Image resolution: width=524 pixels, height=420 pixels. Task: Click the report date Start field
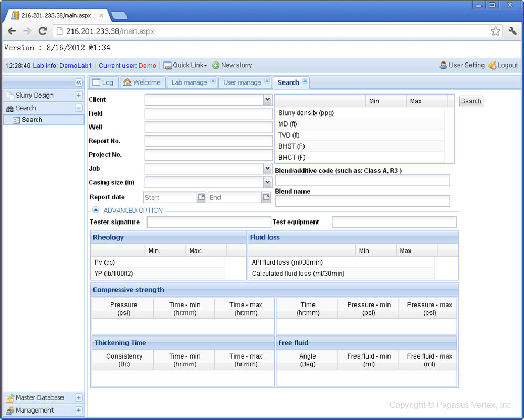pyautogui.click(x=170, y=197)
